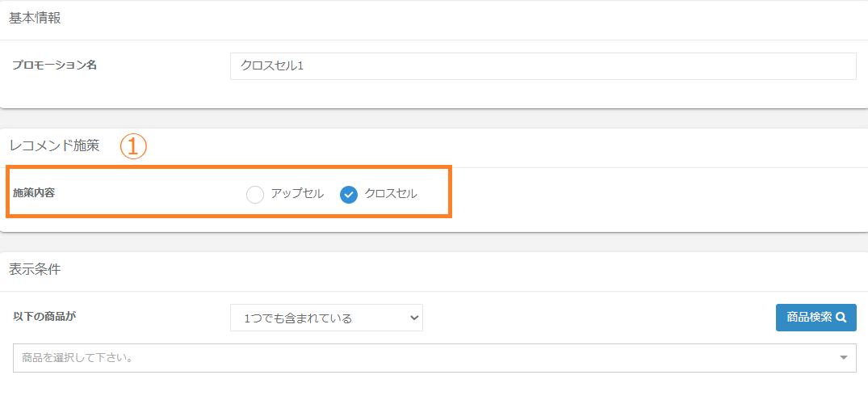Screen dimensions: 868x396
Task: Click the レコメンド施策 section heading
Action: (x=54, y=146)
